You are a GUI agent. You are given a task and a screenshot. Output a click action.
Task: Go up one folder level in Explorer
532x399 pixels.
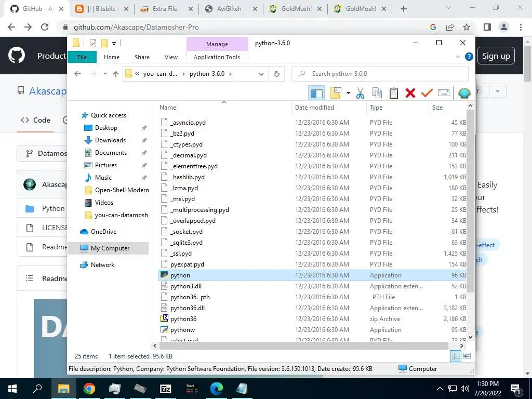click(116, 74)
